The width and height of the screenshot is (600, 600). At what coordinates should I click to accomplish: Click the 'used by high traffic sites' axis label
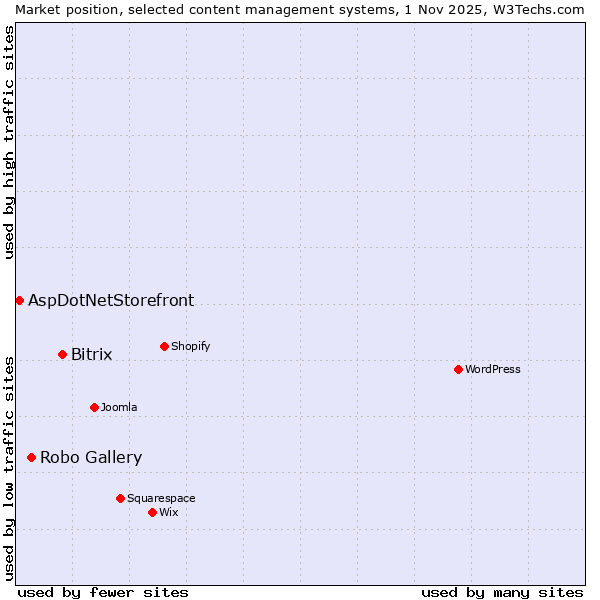point(9,142)
